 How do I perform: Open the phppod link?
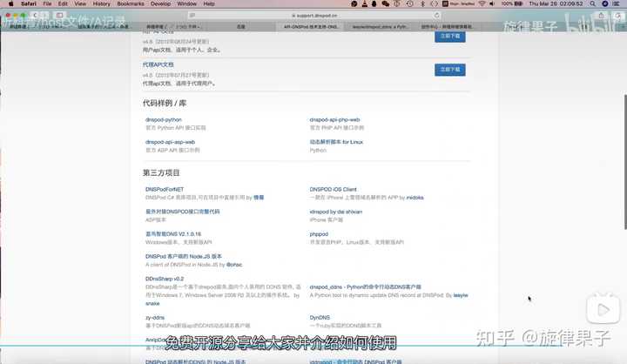(319, 234)
